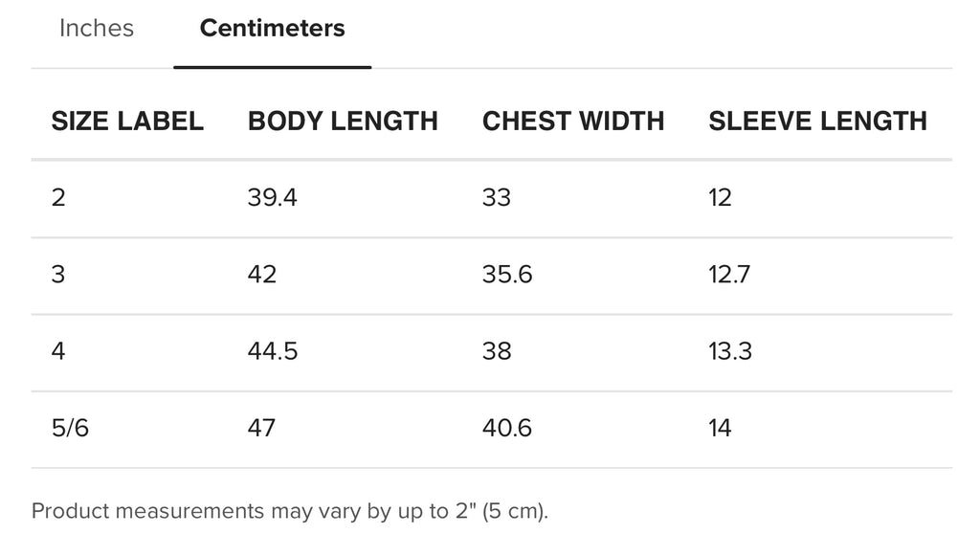
Task: Click the SLEEVE LENGTH column header
Action: click(817, 121)
